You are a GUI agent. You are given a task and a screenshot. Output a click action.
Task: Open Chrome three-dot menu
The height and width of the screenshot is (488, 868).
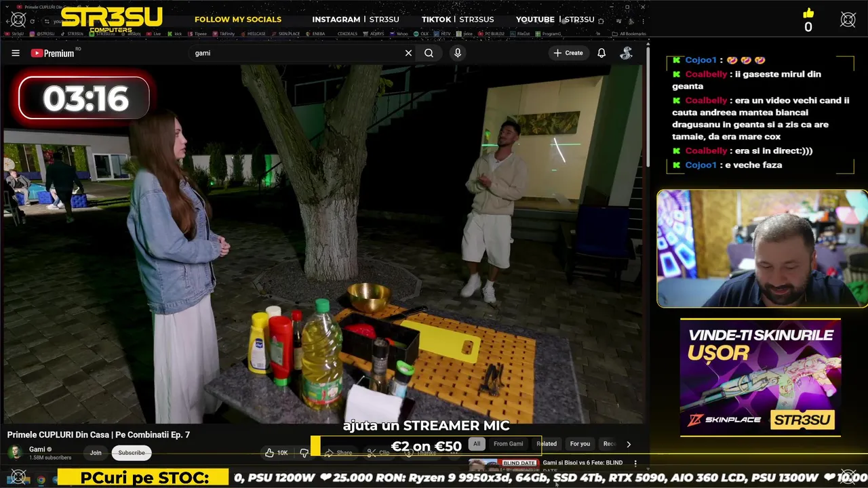pos(643,20)
